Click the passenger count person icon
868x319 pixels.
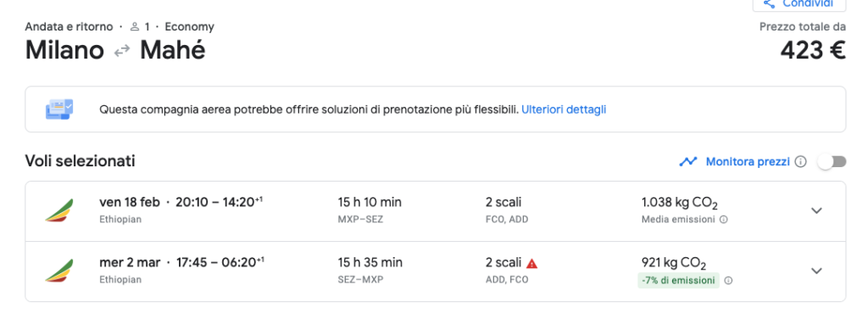tap(135, 26)
